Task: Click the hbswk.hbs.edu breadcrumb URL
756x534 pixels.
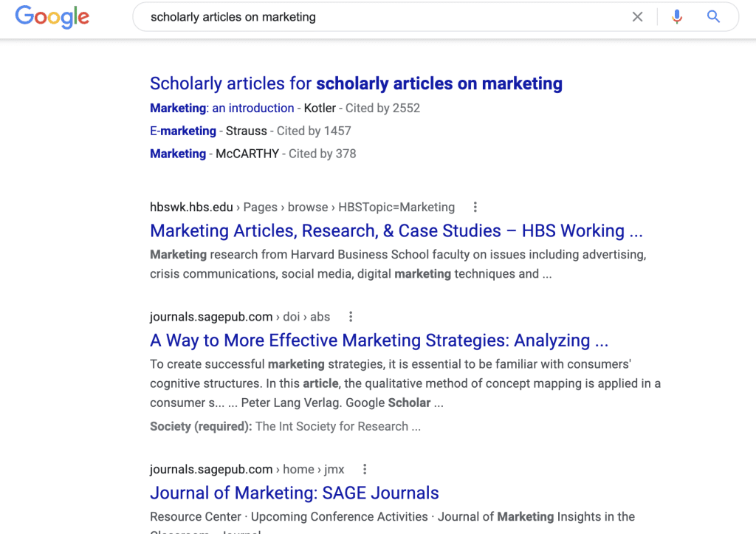Action: click(x=302, y=207)
